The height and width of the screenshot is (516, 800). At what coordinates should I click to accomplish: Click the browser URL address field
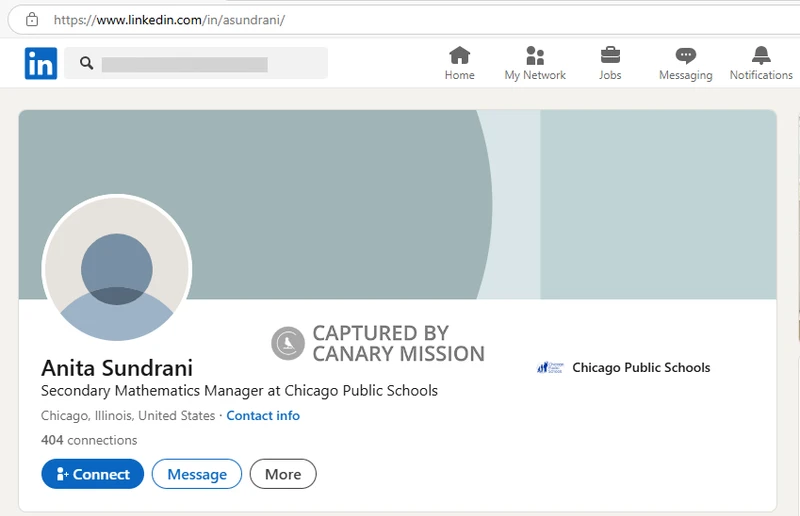click(x=408, y=20)
